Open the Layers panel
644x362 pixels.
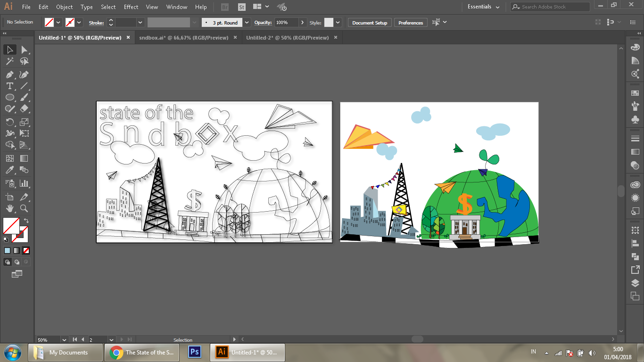coord(635,283)
